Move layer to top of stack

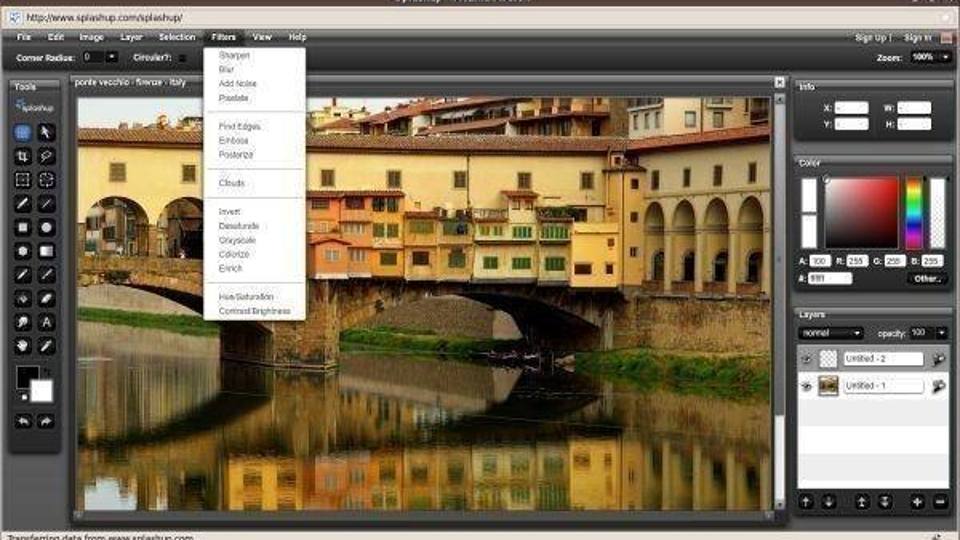click(x=861, y=502)
